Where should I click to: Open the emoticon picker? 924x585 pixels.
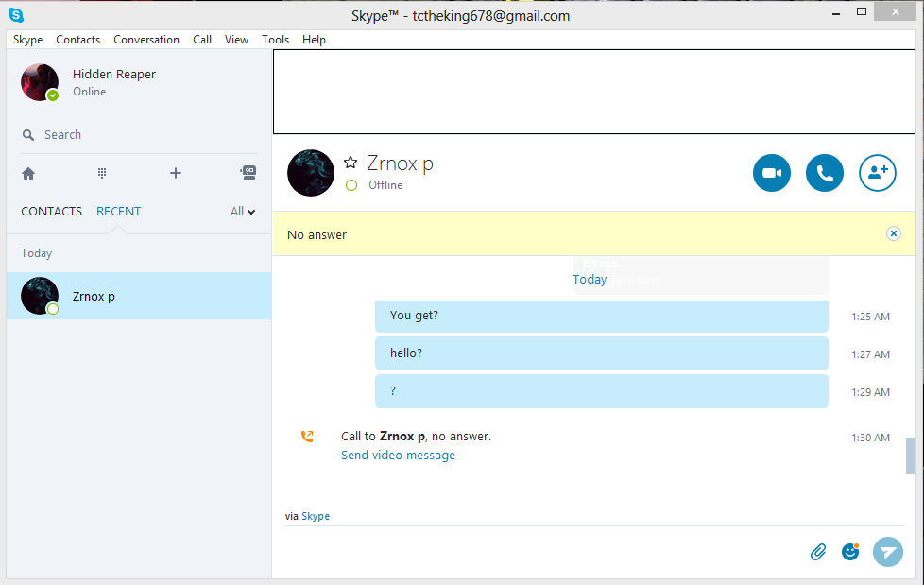coord(850,551)
